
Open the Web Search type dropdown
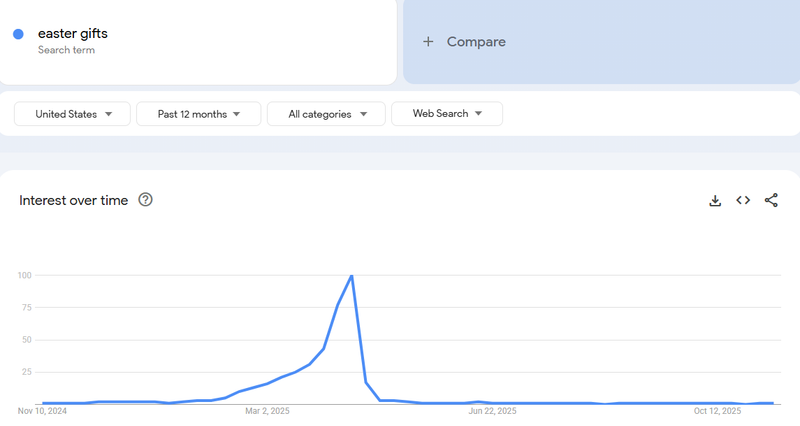click(447, 114)
